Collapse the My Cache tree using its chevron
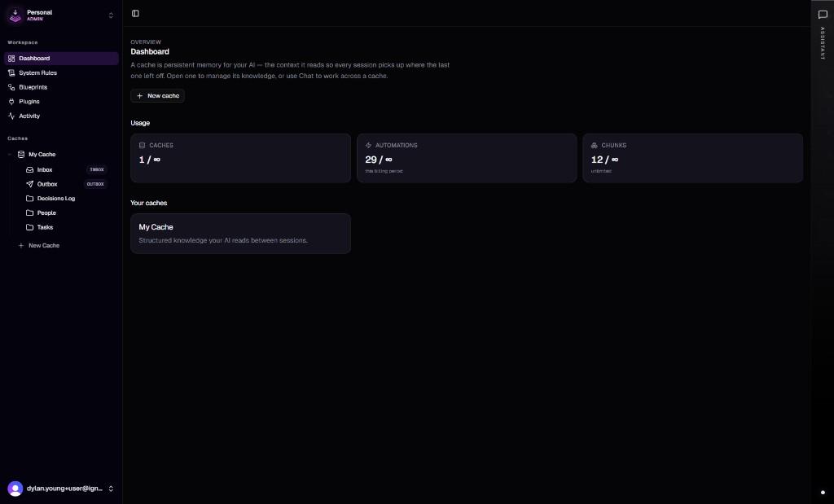 (x=10, y=154)
